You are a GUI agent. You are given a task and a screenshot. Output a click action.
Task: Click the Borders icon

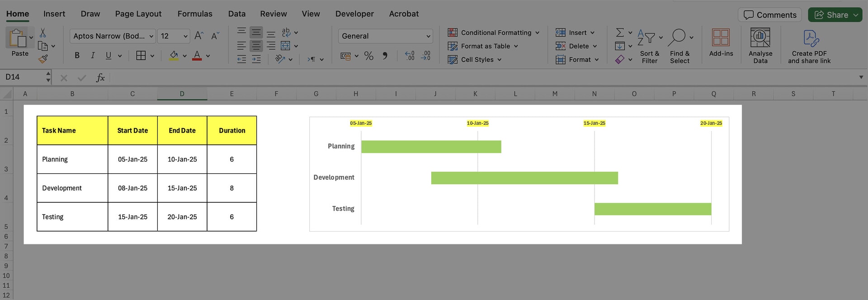[141, 55]
